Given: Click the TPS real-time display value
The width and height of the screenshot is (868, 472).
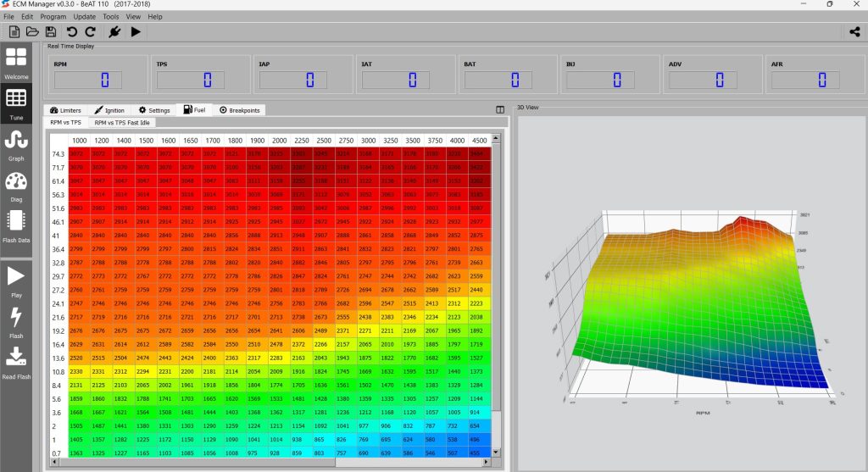Looking at the screenshot, I should pos(191,81).
